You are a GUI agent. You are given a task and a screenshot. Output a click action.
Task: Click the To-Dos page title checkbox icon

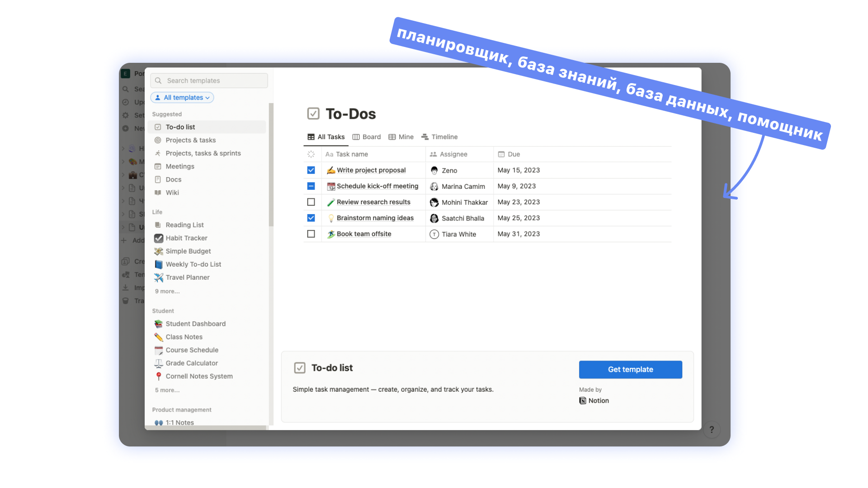pyautogui.click(x=313, y=113)
